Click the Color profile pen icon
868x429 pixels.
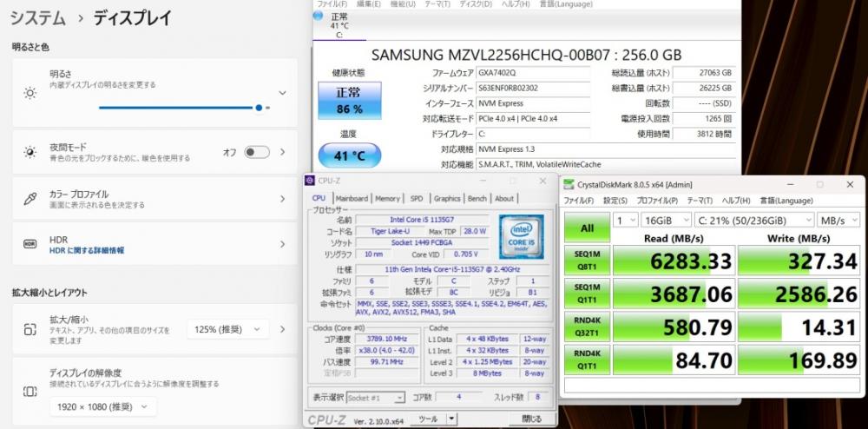click(x=30, y=199)
